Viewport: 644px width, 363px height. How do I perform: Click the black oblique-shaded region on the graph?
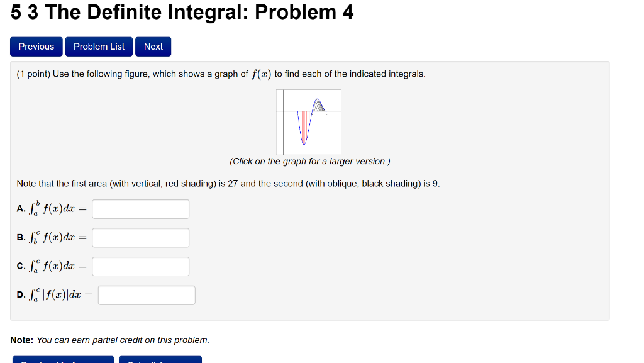[318, 107]
